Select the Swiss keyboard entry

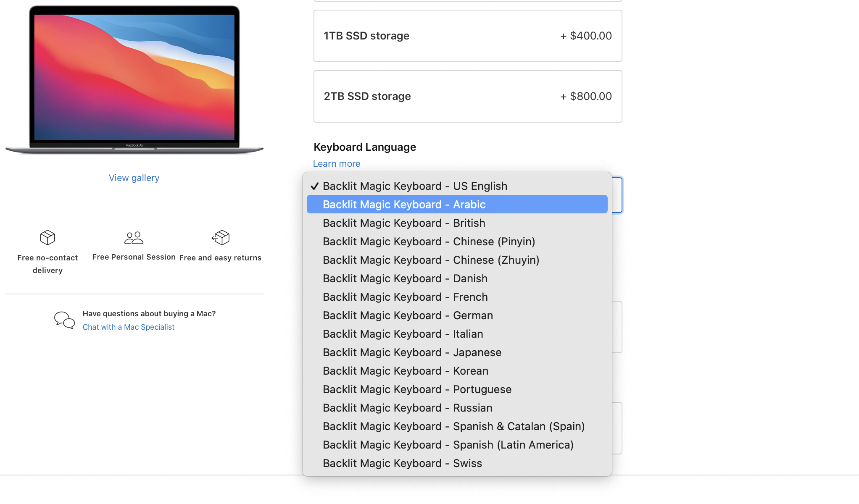(402, 463)
